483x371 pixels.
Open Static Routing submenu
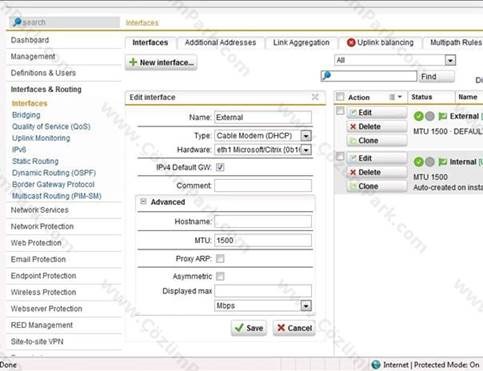coord(35,161)
